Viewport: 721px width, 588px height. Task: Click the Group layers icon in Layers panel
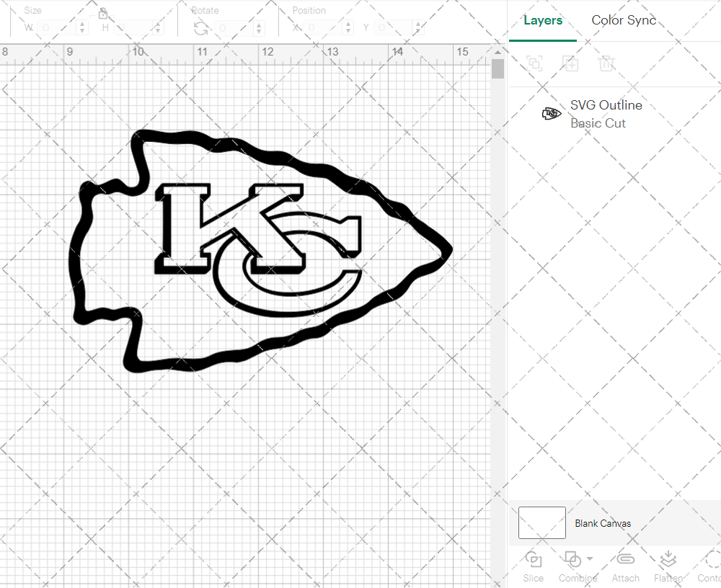coord(534,63)
